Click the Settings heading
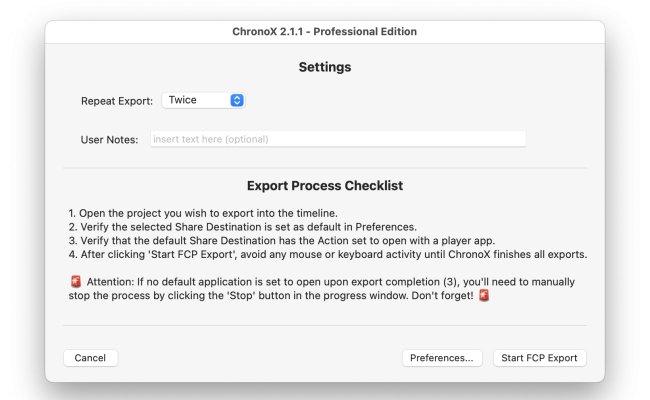 [325, 67]
